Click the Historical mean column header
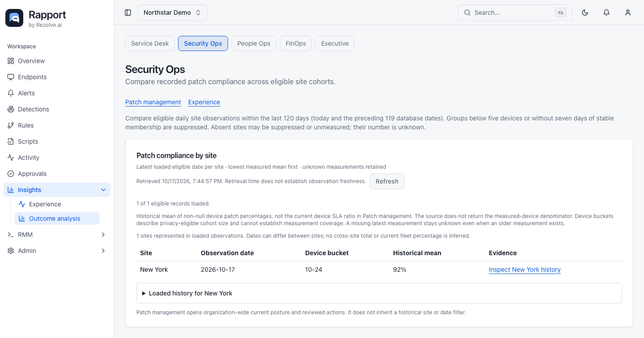 (417, 253)
